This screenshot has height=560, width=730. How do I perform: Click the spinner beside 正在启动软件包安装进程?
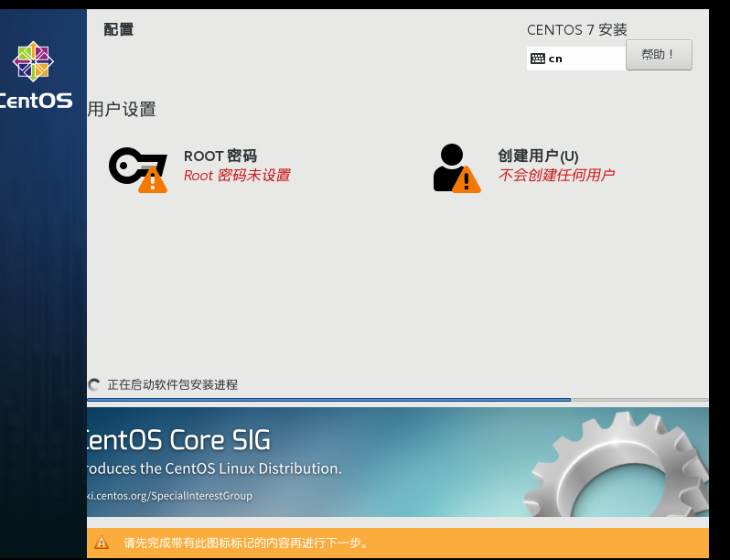click(x=93, y=384)
